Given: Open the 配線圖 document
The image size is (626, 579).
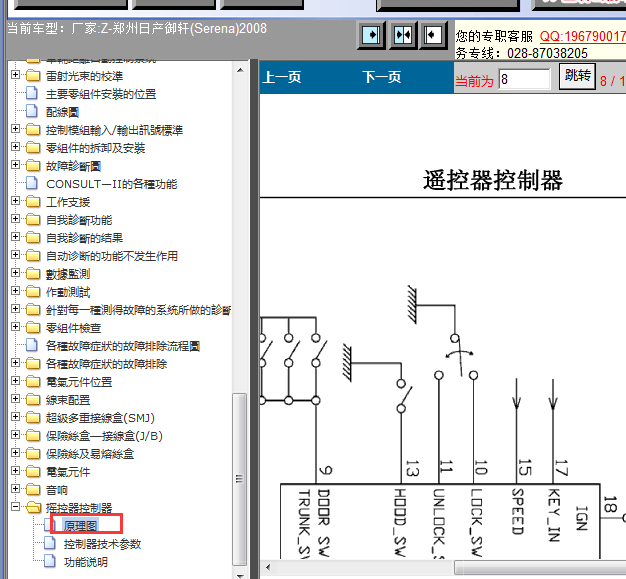Looking at the screenshot, I should (62, 112).
